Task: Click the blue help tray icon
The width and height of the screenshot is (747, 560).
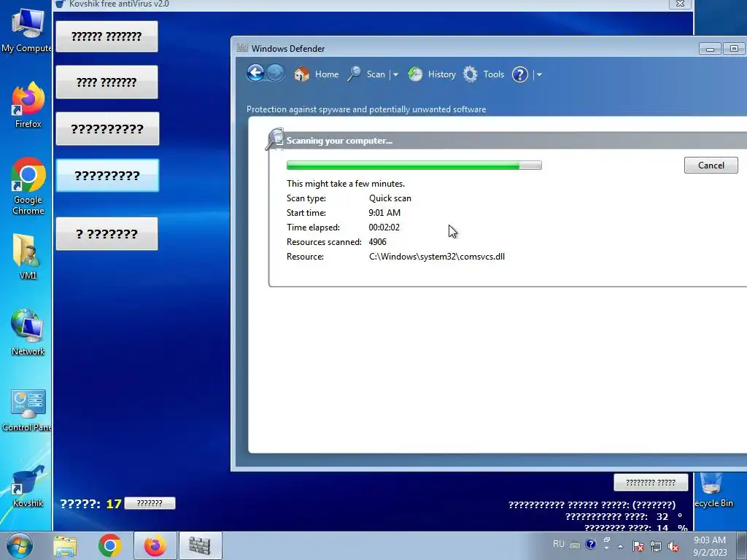Action: [x=591, y=544]
